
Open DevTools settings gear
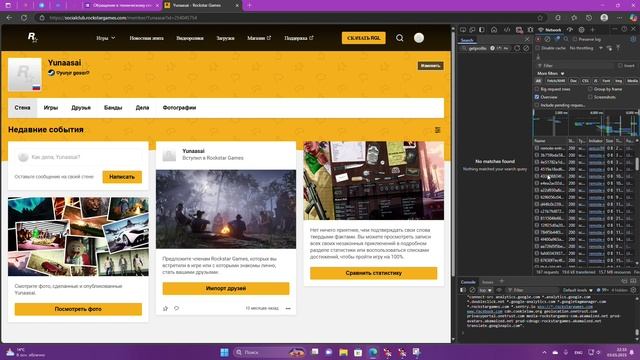pyautogui.click(x=582, y=30)
